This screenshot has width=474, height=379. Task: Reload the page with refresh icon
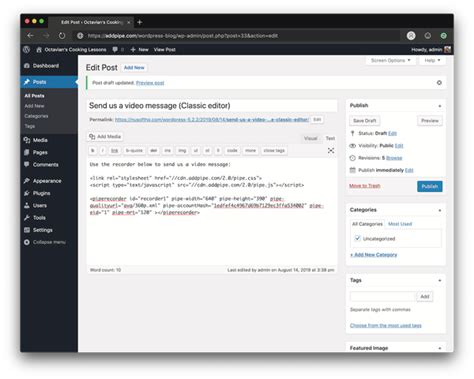62,35
